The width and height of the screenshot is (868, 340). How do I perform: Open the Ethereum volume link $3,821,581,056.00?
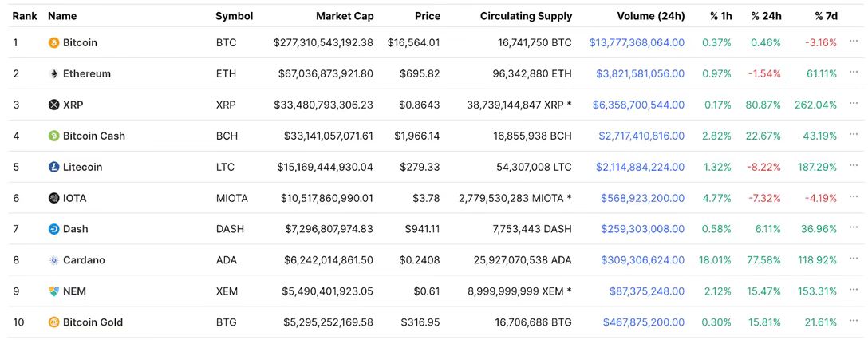click(x=640, y=73)
